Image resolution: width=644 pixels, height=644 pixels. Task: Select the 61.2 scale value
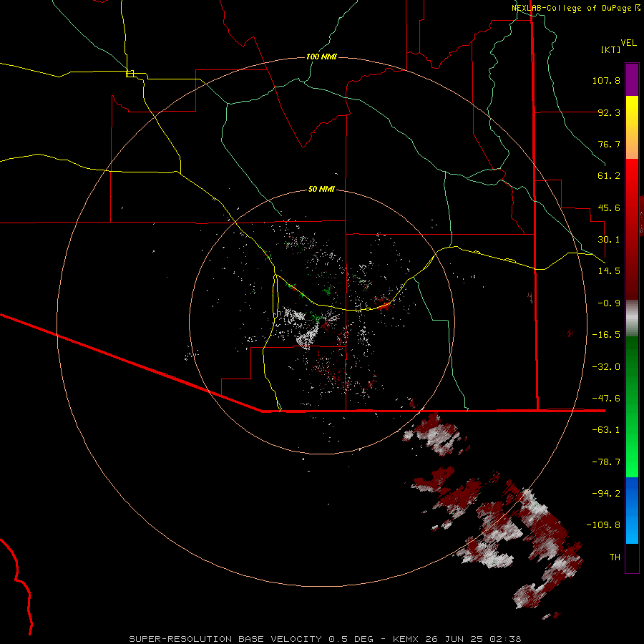[x=609, y=176]
